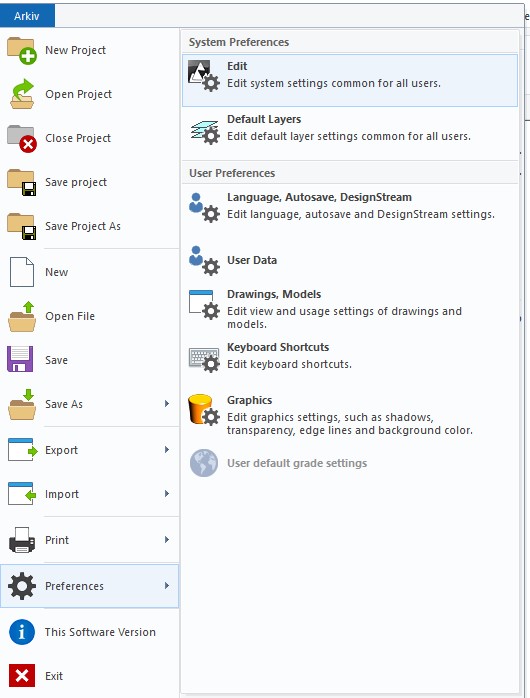This screenshot has width=530, height=698.
Task: Click the Drawings, Models window icon
Action: pos(204,305)
